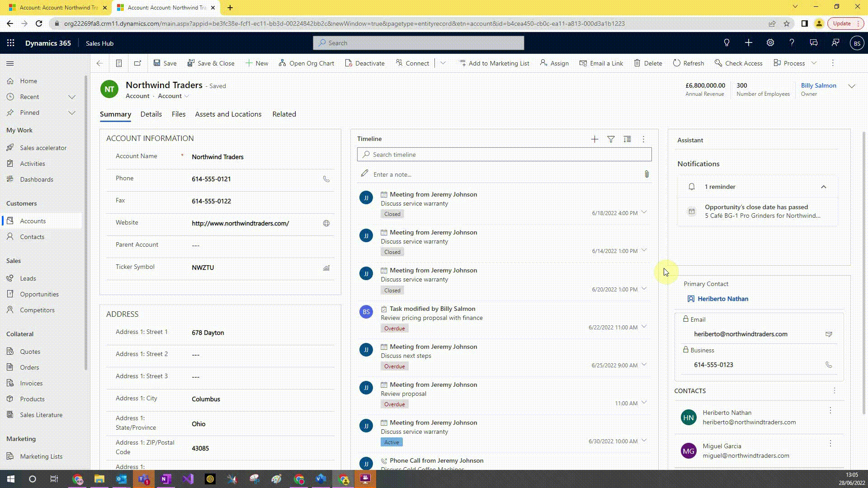Screen dimensions: 868x488
Task: Expand the header fields chevron near Owner
Action: point(852,86)
